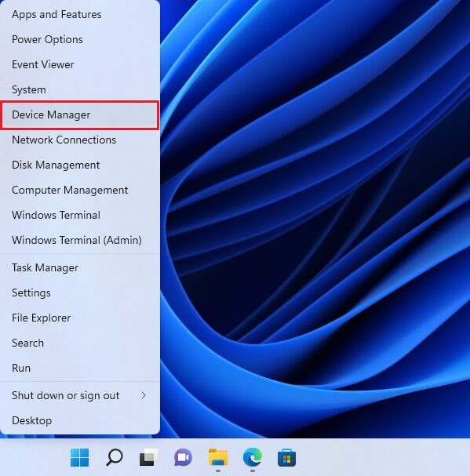Click the Search menu entry
This screenshot has height=476, width=470.
[79, 343]
